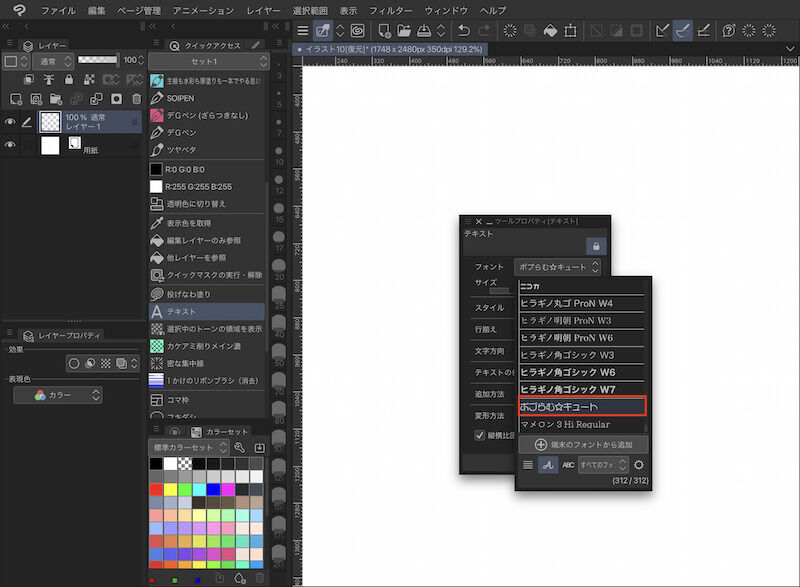This screenshot has height=587, width=800.
Task: Select the コマ枠 frame tool
Action: pos(207,400)
